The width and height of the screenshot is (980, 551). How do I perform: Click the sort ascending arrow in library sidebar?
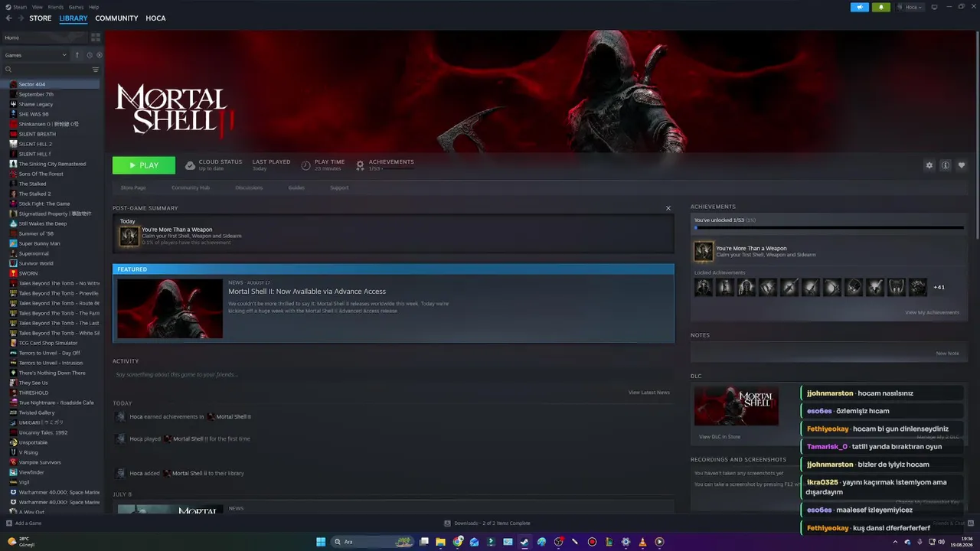(x=77, y=55)
